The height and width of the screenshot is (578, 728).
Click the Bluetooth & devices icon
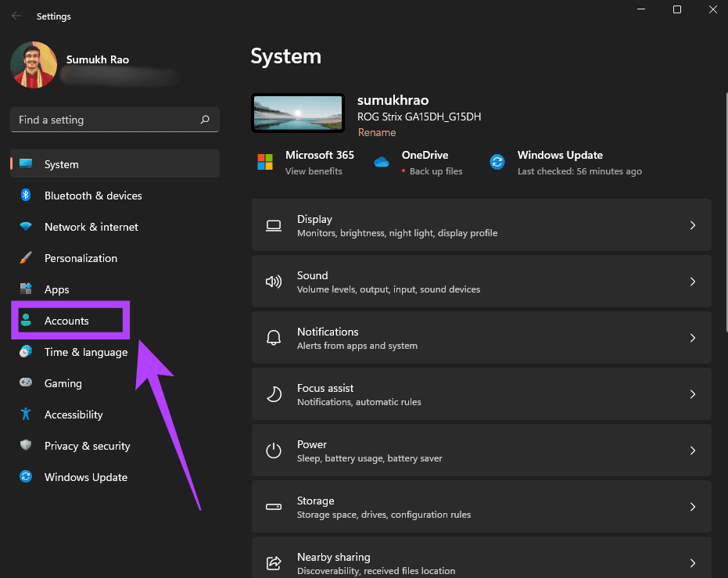[x=26, y=196]
